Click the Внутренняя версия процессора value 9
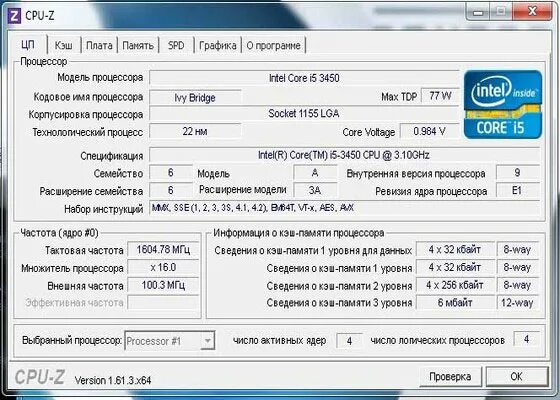This screenshot has height=400, width=560. coord(518,172)
